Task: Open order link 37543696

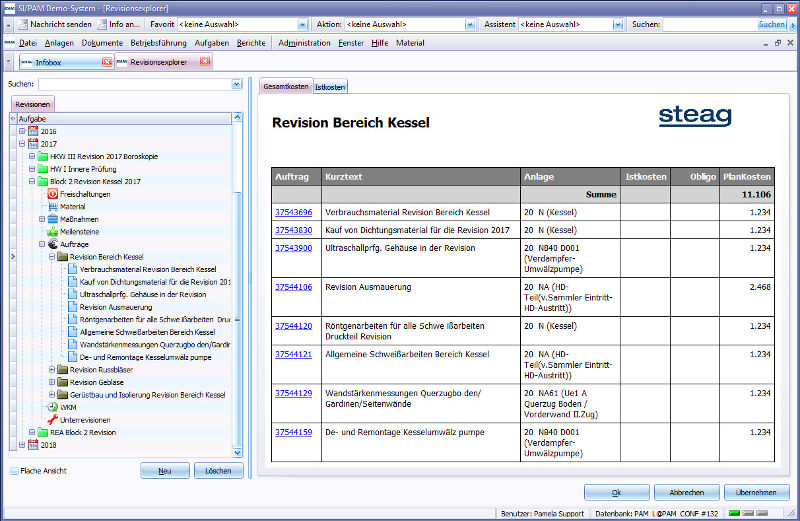Action: coord(293,212)
